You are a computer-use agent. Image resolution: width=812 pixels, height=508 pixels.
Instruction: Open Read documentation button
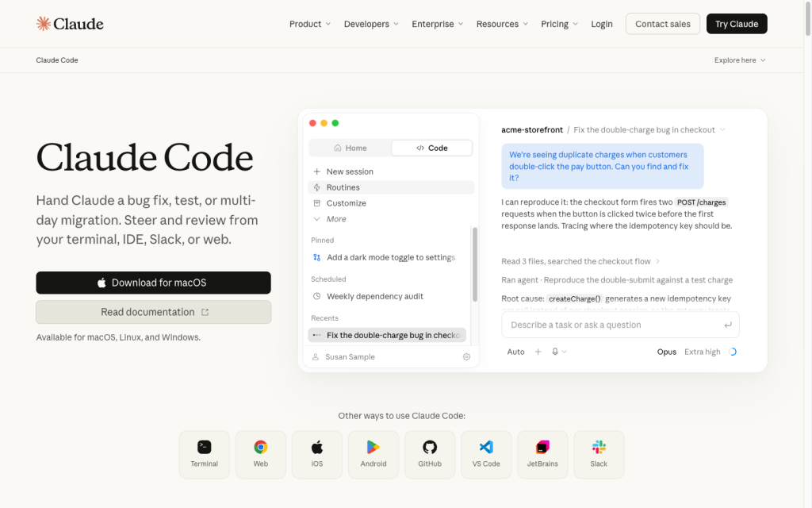[x=153, y=312]
